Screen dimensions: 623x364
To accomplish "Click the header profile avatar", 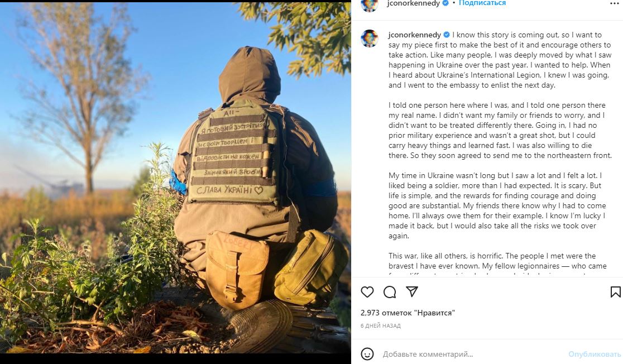I will click(x=370, y=4).
